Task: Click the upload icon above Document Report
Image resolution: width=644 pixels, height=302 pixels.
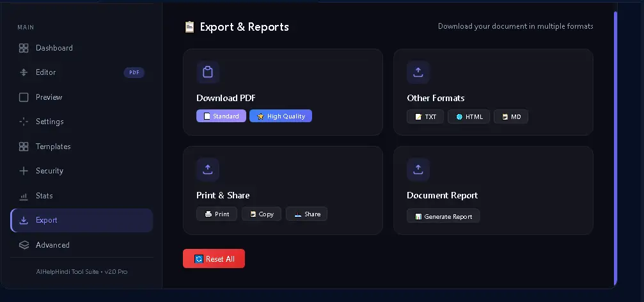Action: pos(418,170)
